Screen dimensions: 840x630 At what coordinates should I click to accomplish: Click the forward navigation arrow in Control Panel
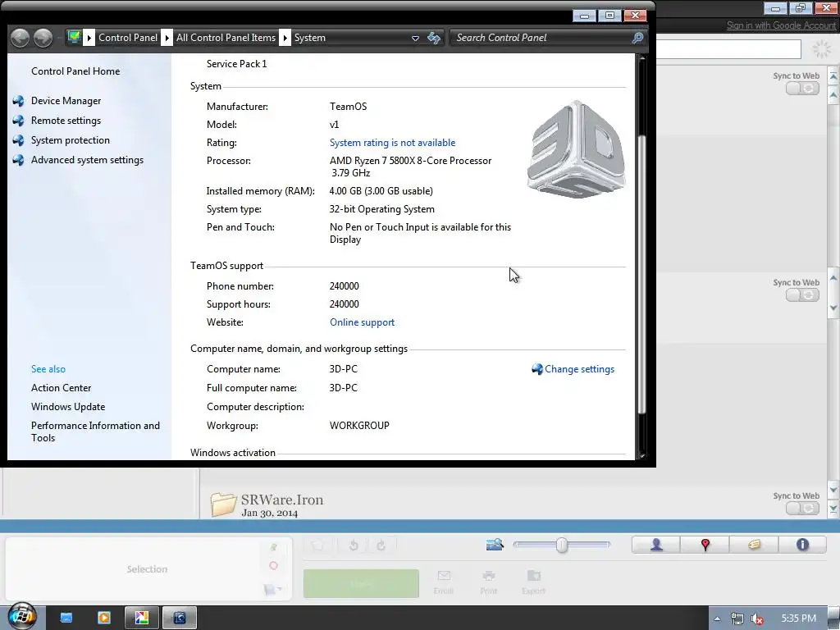43,38
